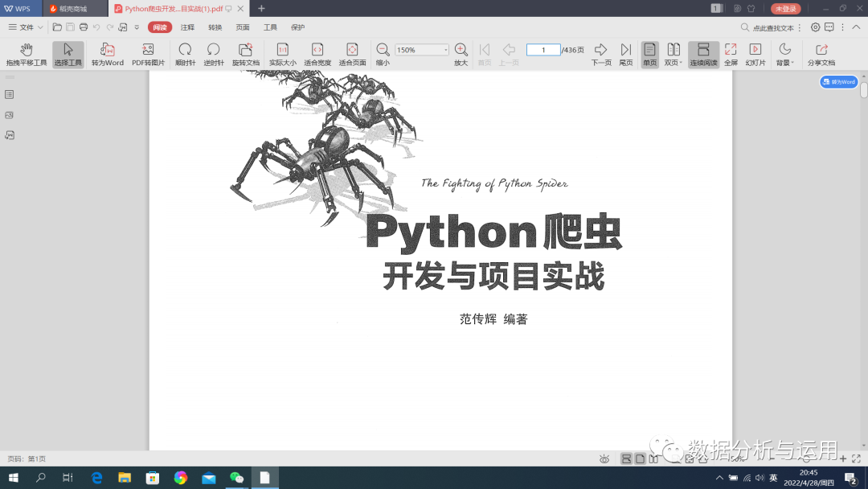Open the outline/bookmark panel in left sidebar

click(10, 95)
